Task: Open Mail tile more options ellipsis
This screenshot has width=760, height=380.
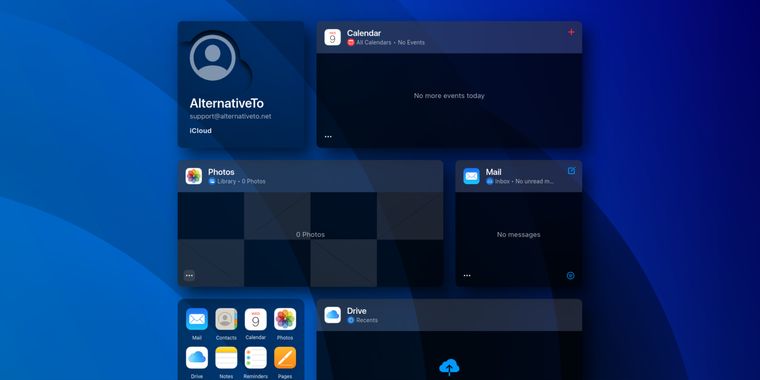Action: (467, 275)
